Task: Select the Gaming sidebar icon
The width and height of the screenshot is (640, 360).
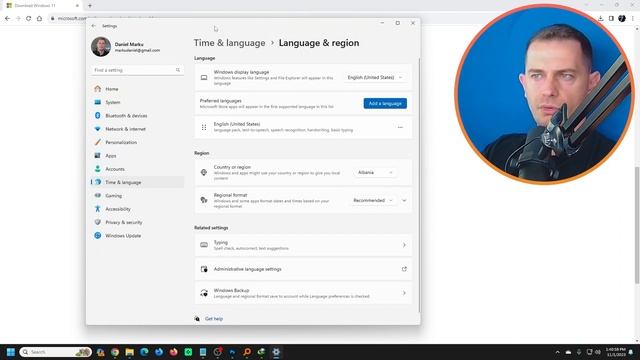Action: pos(98,196)
